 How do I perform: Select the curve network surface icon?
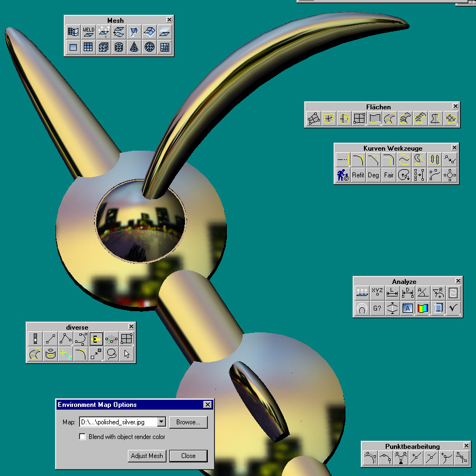click(450, 119)
